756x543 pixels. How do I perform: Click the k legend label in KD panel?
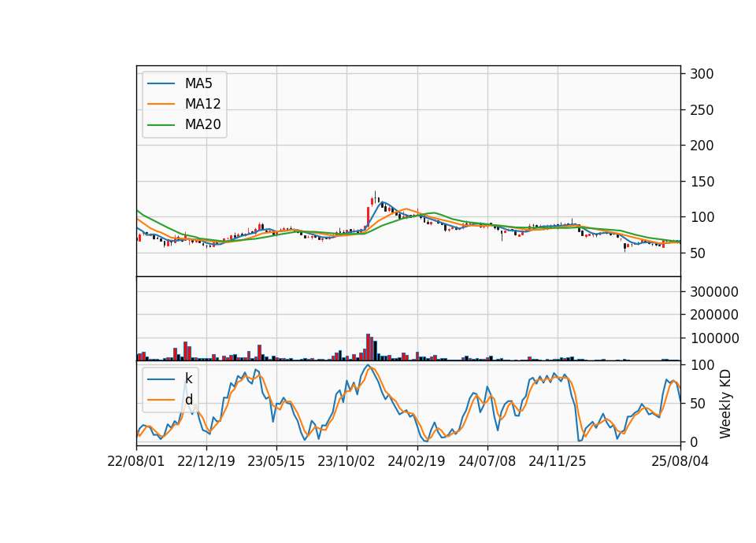[x=188, y=379]
